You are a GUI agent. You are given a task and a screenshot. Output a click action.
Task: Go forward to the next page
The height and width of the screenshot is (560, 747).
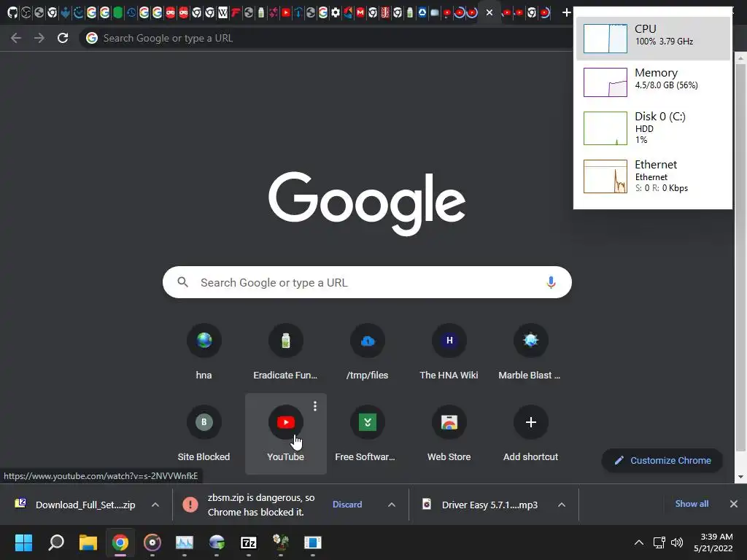coord(39,38)
